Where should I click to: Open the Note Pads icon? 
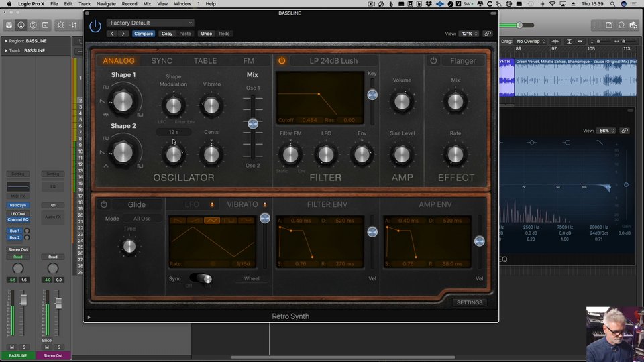pyautogui.click(x=609, y=25)
